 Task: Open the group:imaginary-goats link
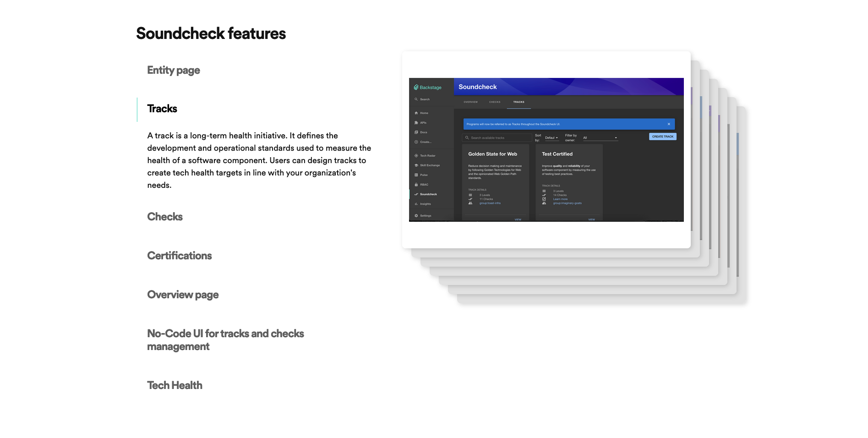[x=567, y=203]
